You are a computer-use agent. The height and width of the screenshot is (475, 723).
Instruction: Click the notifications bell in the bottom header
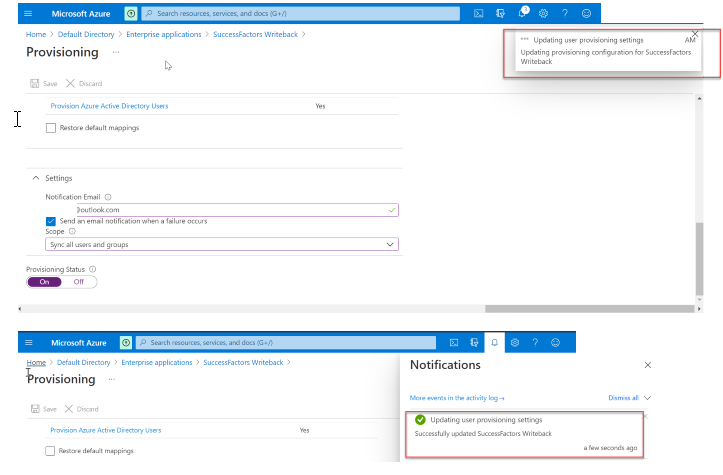tap(494, 343)
